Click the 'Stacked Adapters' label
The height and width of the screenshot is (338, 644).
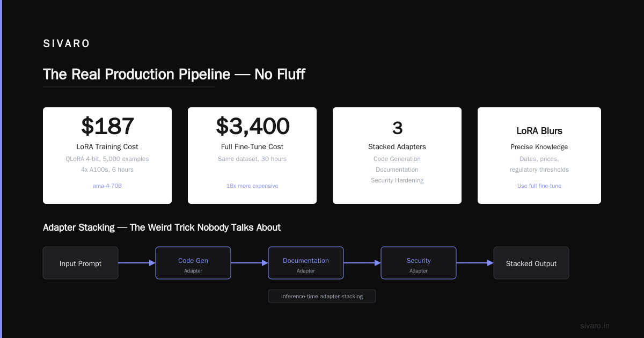397,147
